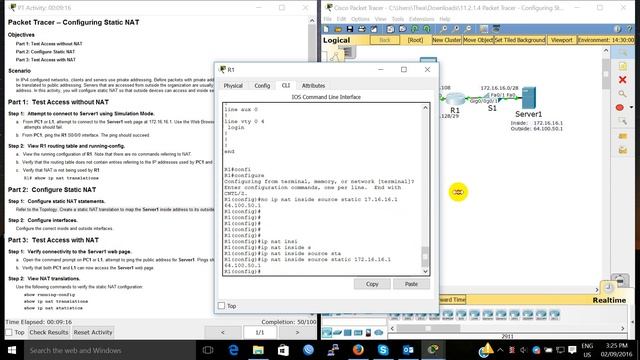The height and width of the screenshot is (360, 640).
Task: Select the CLI tab in R1 window
Action: [286, 86]
